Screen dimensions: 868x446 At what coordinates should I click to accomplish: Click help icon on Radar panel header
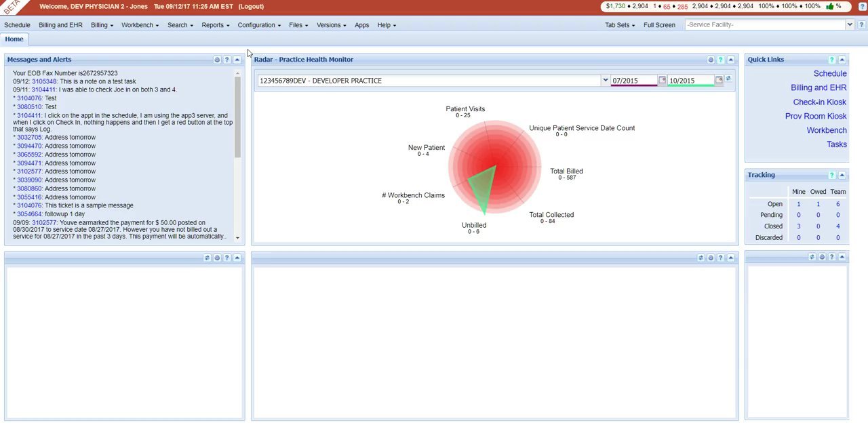point(720,60)
